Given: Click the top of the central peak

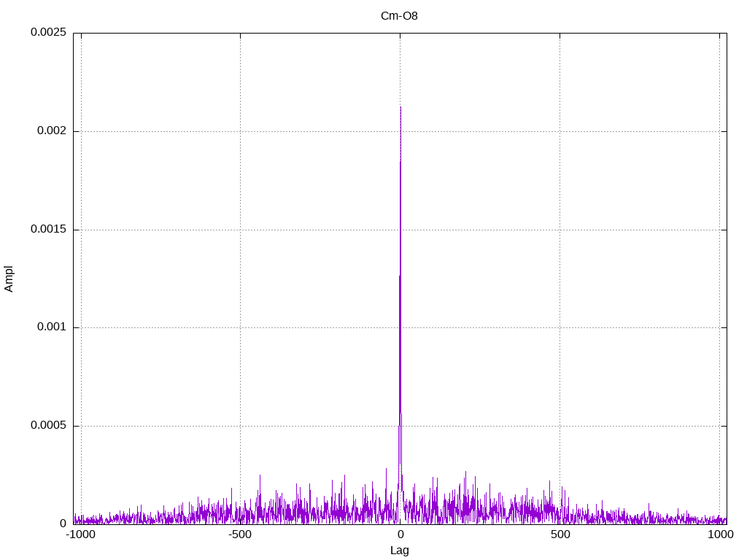Looking at the screenshot, I should pos(400,107).
